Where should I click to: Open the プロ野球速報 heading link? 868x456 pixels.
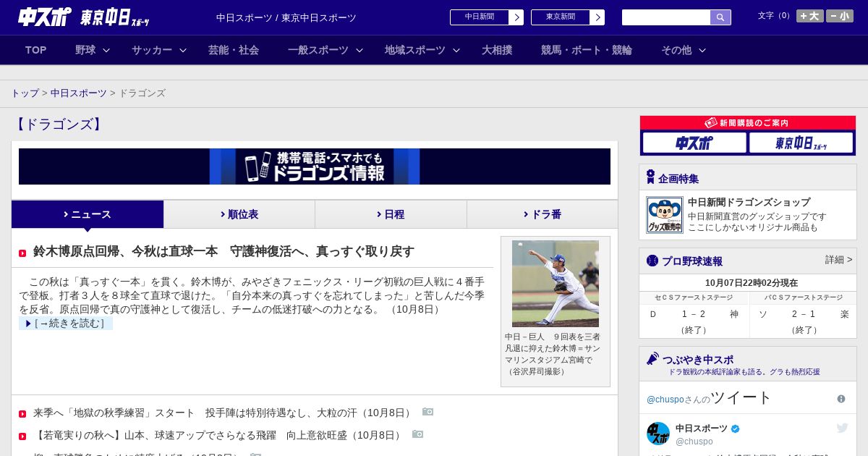click(692, 261)
